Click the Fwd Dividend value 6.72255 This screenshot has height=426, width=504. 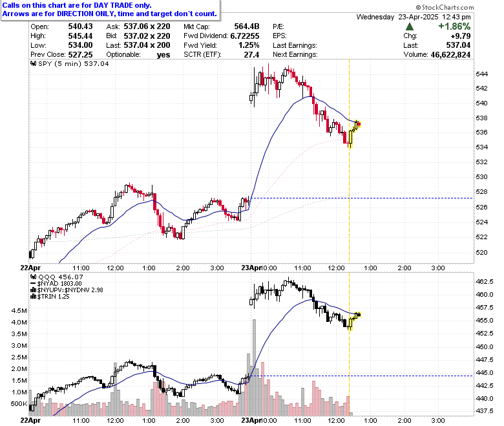[245, 36]
